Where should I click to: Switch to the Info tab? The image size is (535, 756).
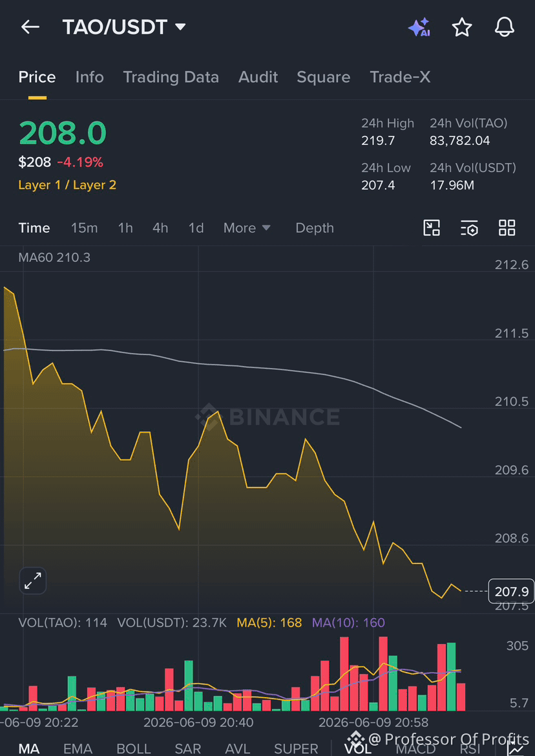click(90, 77)
